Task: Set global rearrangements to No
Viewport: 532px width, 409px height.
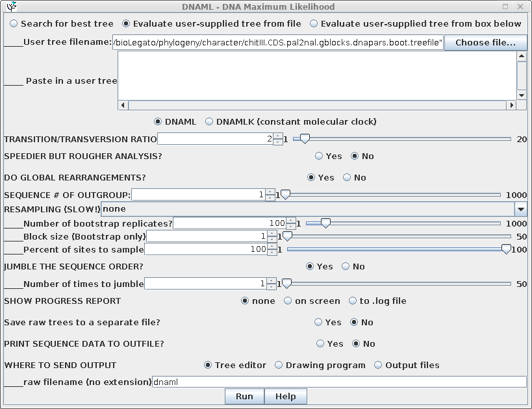Action: 347,177
